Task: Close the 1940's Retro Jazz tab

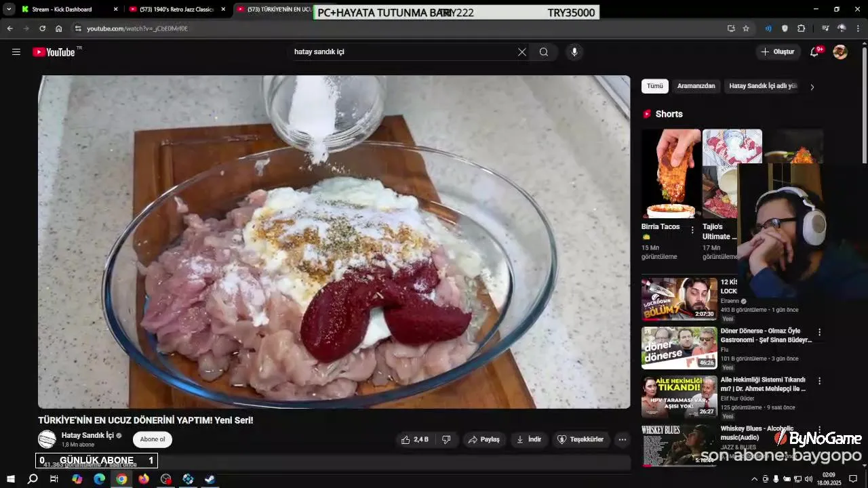Action: (x=223, y=9)
